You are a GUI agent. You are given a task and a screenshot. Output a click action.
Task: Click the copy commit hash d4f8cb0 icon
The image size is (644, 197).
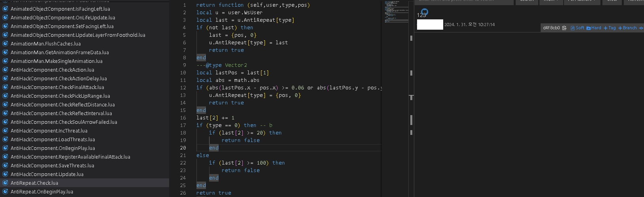tap(564, 28)
